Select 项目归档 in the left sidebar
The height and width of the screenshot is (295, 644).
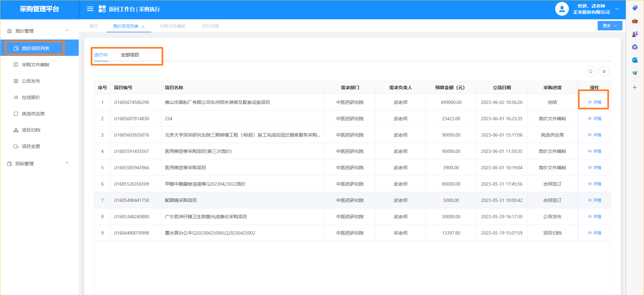coord(31,130)
